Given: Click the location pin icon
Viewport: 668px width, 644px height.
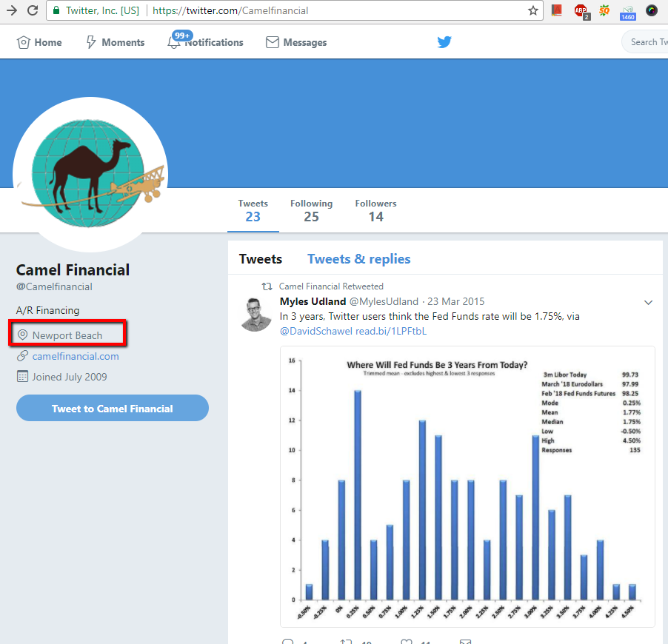Looking at the screenshot, I should point(22,335).
